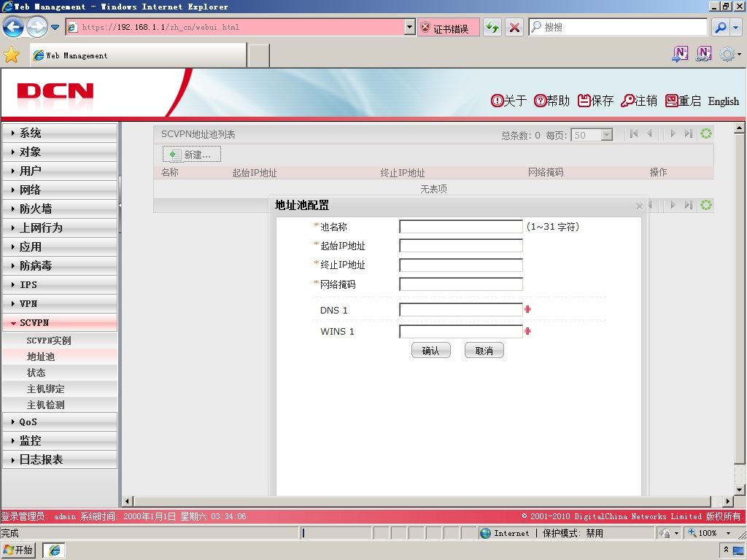Expand the 系统 menu
The width and height of the screenshot is (747, 560).
point(60,133)
